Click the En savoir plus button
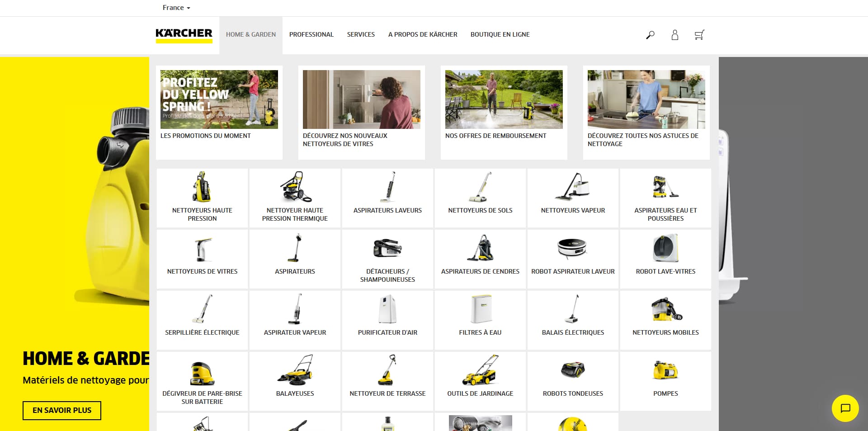The image size is (868, 431). (62, 411)
